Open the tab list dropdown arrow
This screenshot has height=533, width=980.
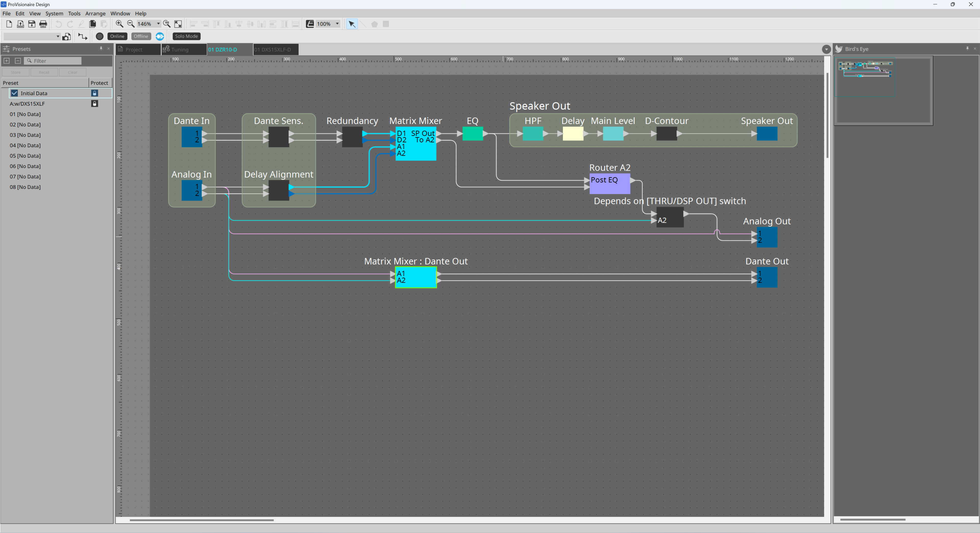pyautogui.click(x=826, y=49)
